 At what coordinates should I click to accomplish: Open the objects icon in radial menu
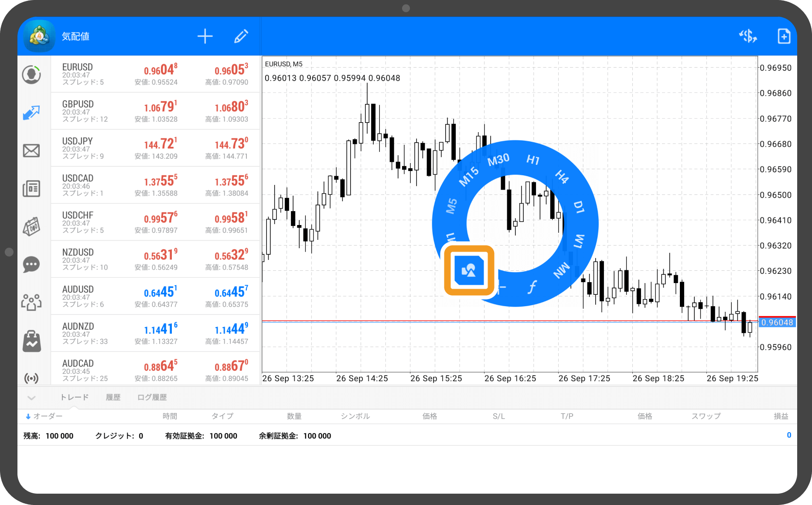point(469,270)
